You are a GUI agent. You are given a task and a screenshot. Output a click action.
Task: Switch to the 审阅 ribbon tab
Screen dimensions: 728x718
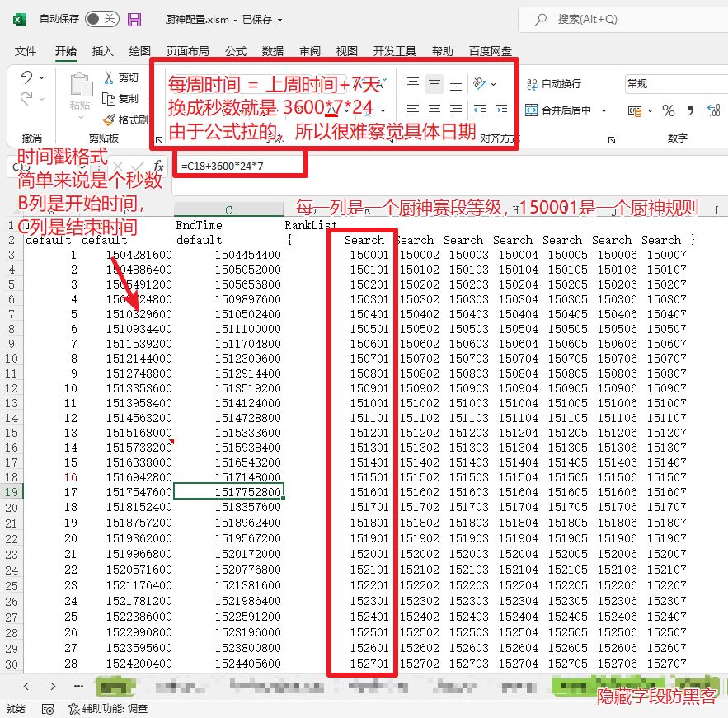click(310, 51)
